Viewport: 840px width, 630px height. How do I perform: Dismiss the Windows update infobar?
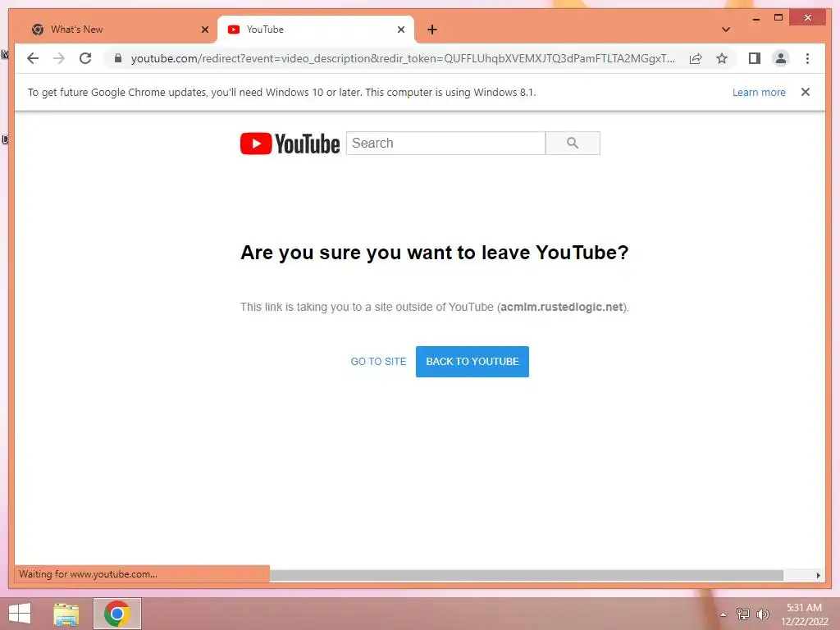click(806, 92)
